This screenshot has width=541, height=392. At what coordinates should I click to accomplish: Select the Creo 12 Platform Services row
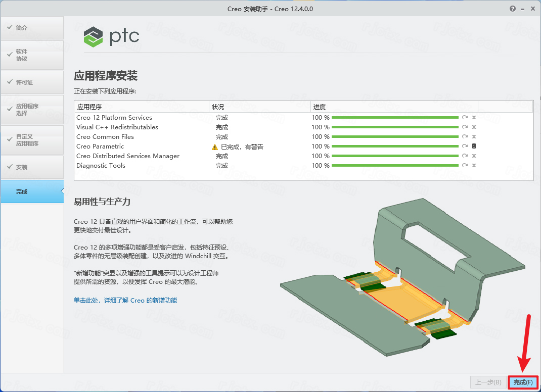304,118
